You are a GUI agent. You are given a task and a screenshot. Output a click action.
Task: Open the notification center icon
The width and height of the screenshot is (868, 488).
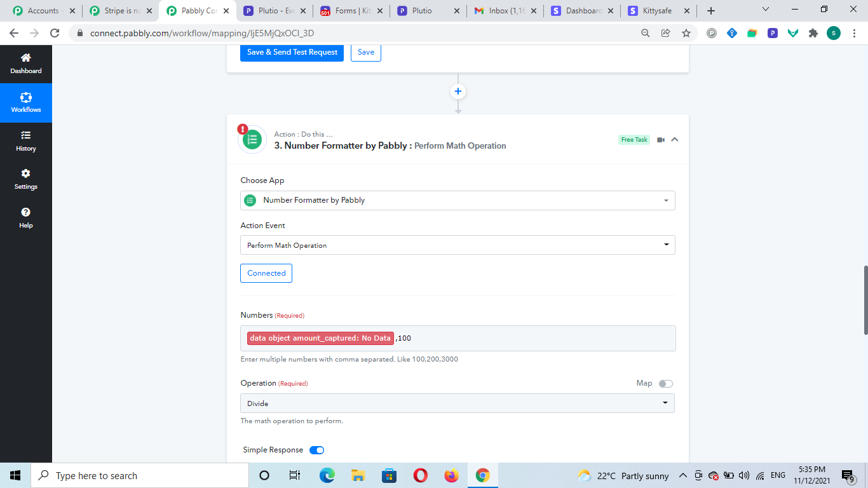click(x=848, y=475)
